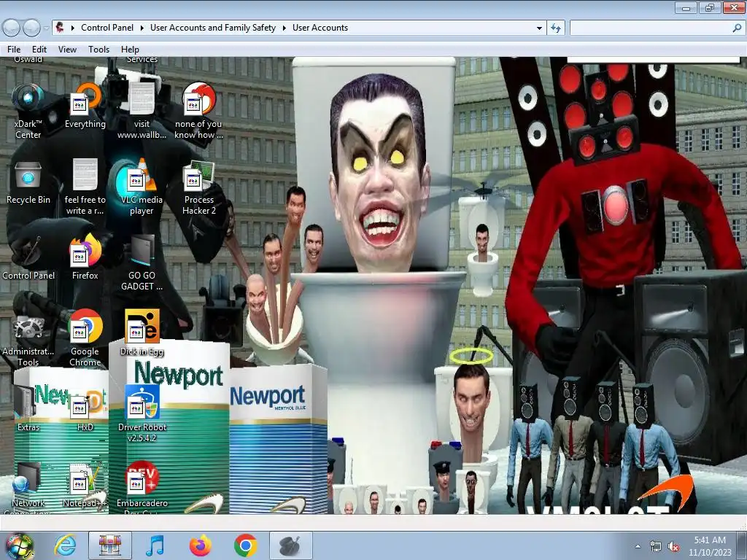Click the Back navigation button
This screenshot has width=747, height=560.
pyautogui.click(x=12, y=28)
